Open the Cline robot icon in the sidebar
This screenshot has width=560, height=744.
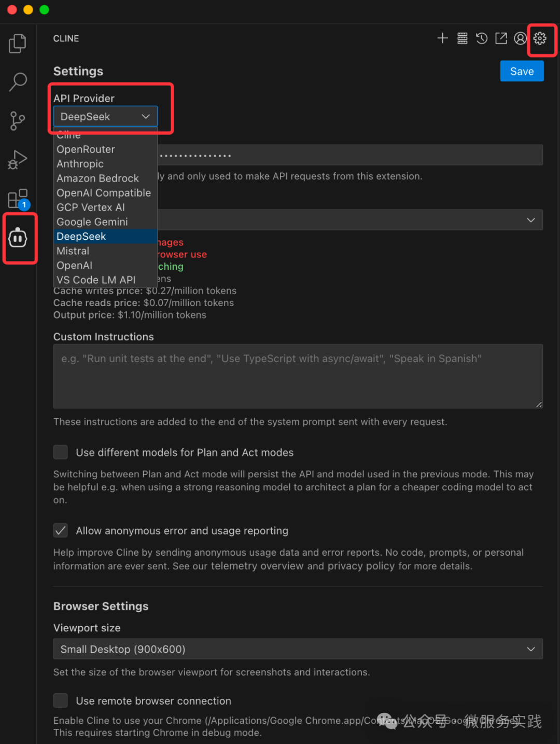(x=18, y=238)
